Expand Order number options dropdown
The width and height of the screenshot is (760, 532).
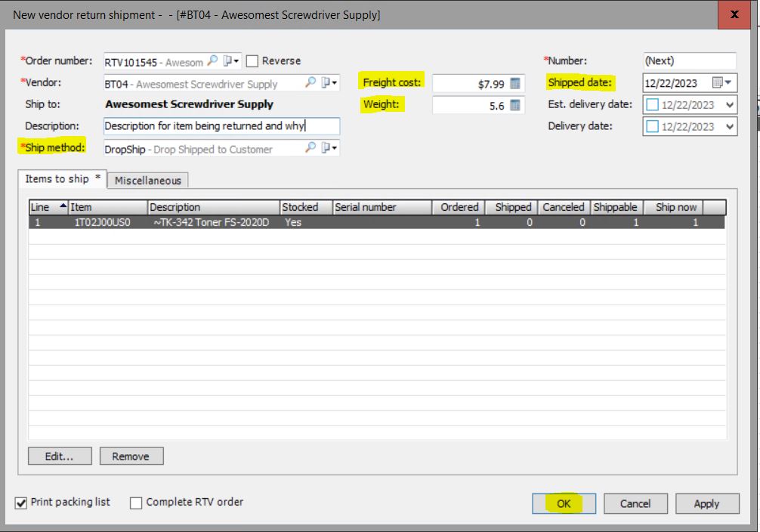tap(230, 61)
